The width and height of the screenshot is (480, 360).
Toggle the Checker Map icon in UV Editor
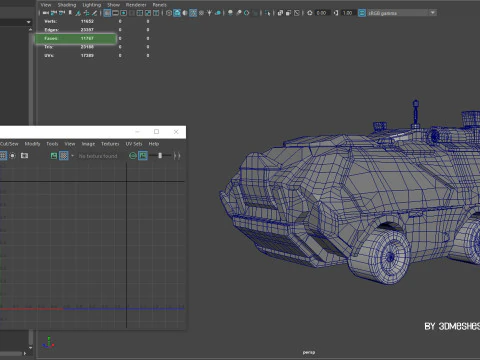click(64, 156)
